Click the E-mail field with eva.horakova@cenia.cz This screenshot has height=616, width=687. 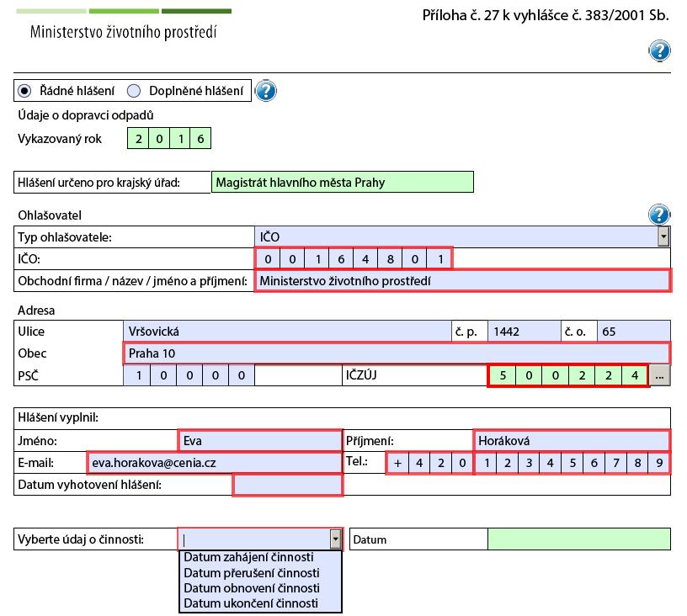215,463
